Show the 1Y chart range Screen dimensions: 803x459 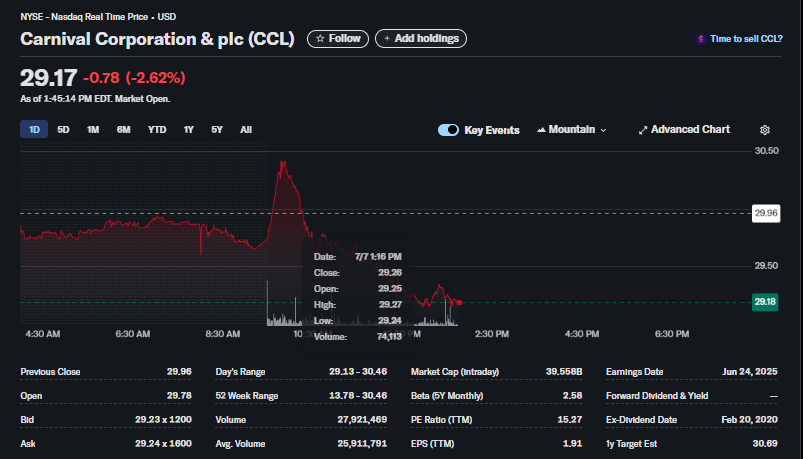tap(188, 130)
